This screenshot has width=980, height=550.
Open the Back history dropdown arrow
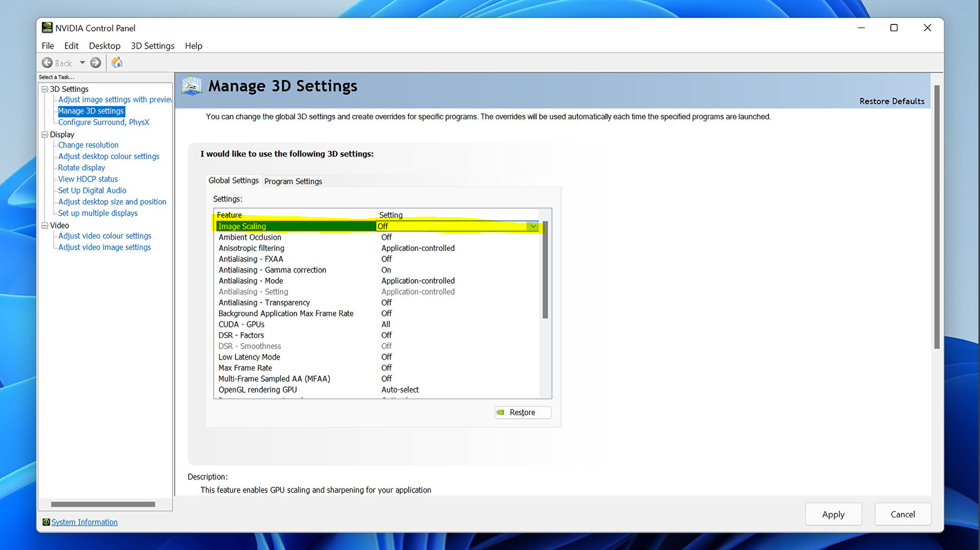[82, 63]
